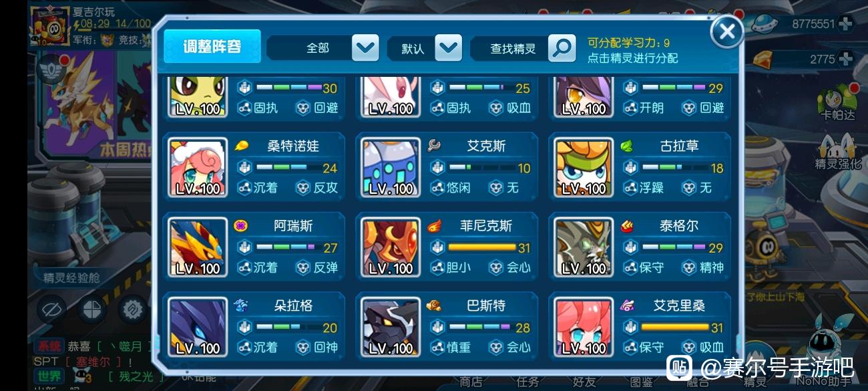Open the 好友 tab in bottom bar

[584, 382]
